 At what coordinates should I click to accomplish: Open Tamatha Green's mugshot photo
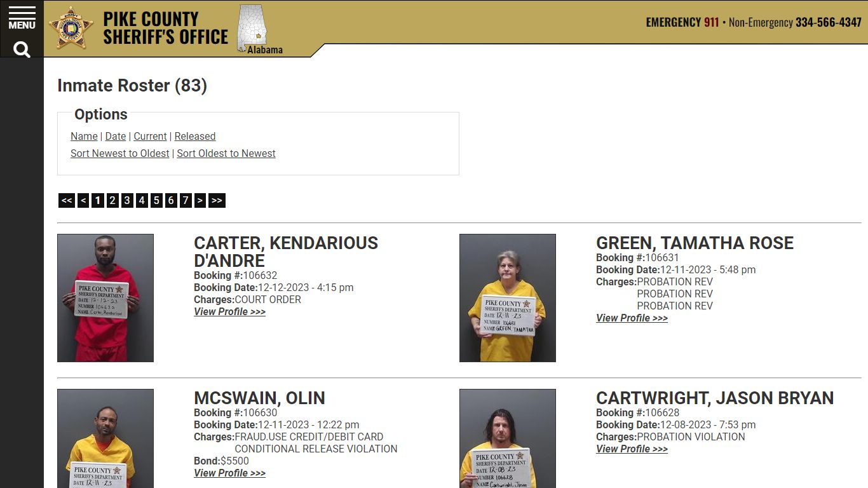pos(508,298)
